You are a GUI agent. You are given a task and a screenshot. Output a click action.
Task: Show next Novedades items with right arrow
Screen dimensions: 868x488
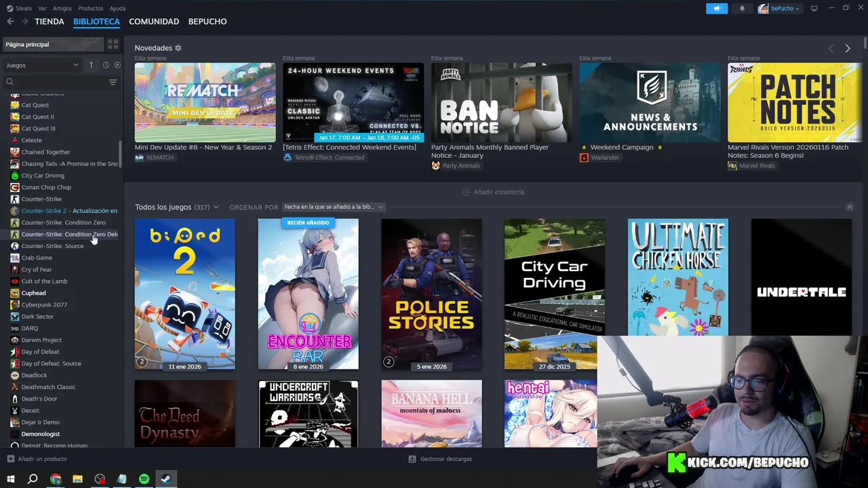[x=848, y=48]
